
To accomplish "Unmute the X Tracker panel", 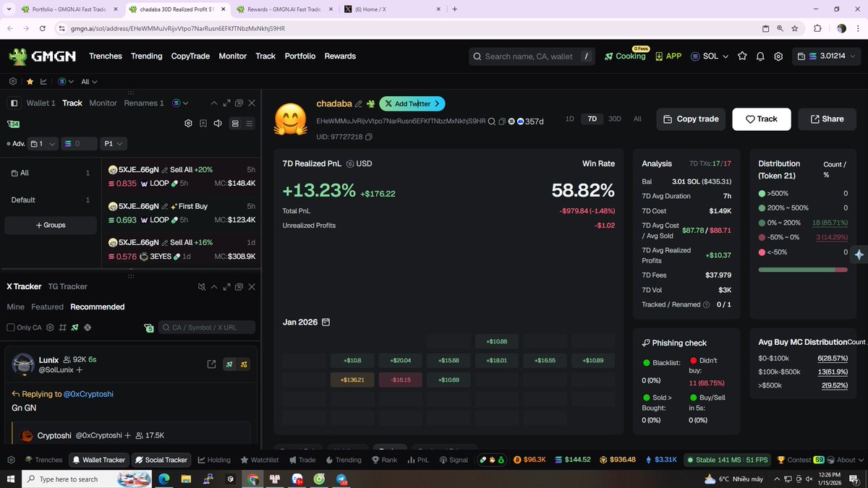I will 202,287.
